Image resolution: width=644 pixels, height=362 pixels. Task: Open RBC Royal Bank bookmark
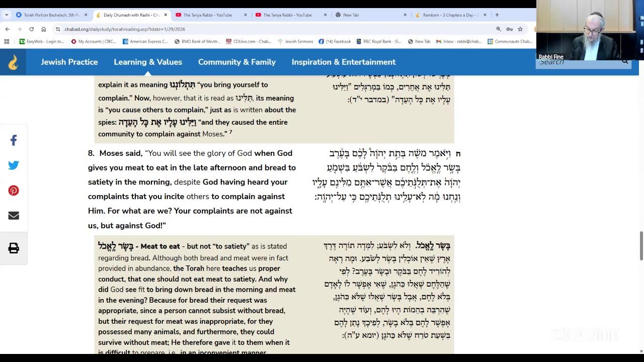[379, 41]
